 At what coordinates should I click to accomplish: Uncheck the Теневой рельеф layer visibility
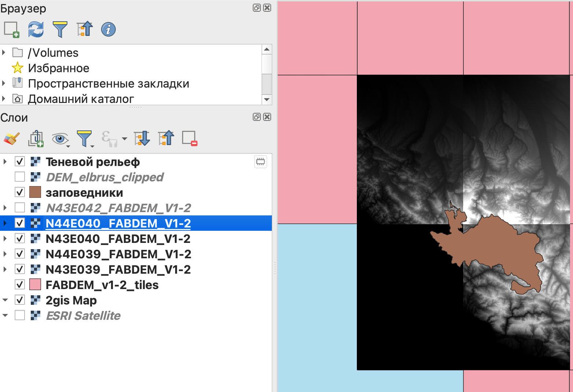(x=20, y=162)
